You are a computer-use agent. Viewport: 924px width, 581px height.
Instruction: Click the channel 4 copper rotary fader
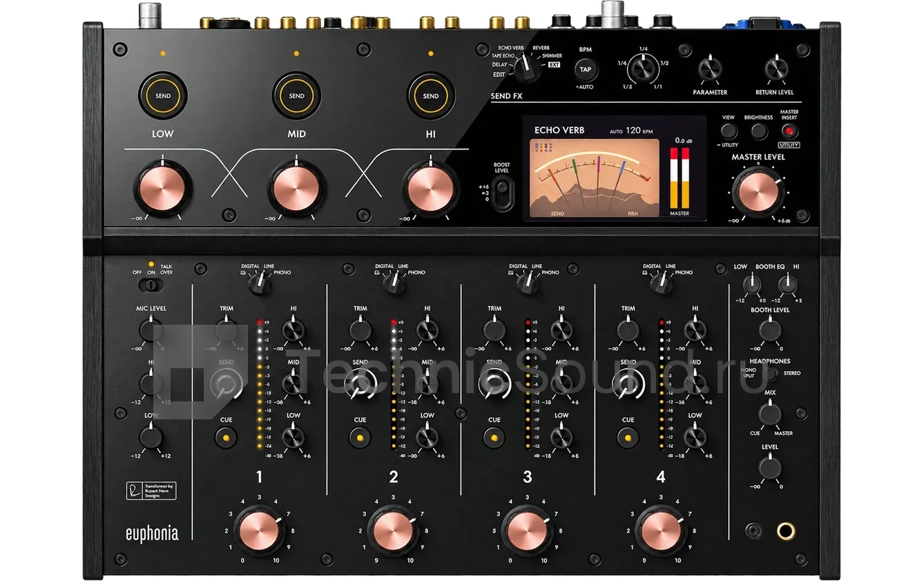pos(661,531)
